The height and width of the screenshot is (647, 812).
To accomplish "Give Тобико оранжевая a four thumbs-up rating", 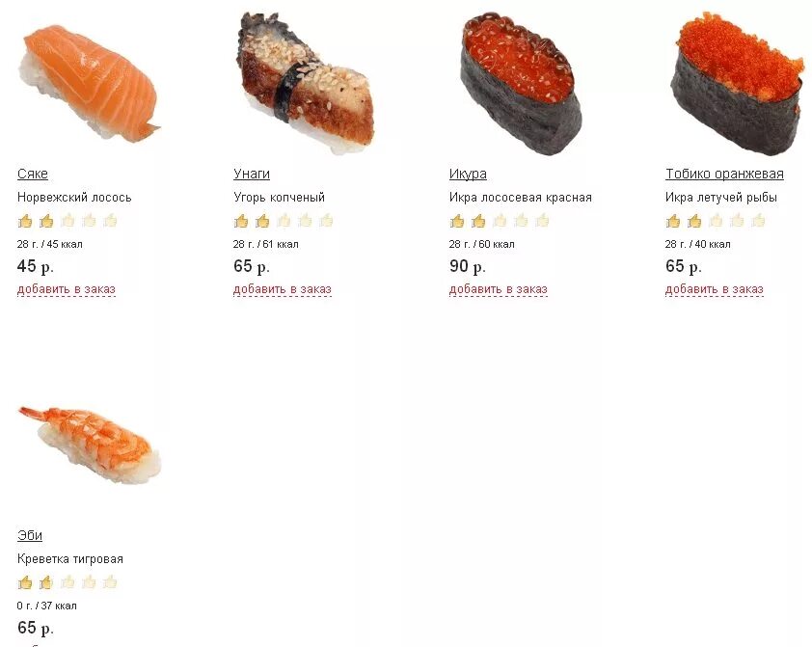I will pyautogui.click(x=737, y=221).
